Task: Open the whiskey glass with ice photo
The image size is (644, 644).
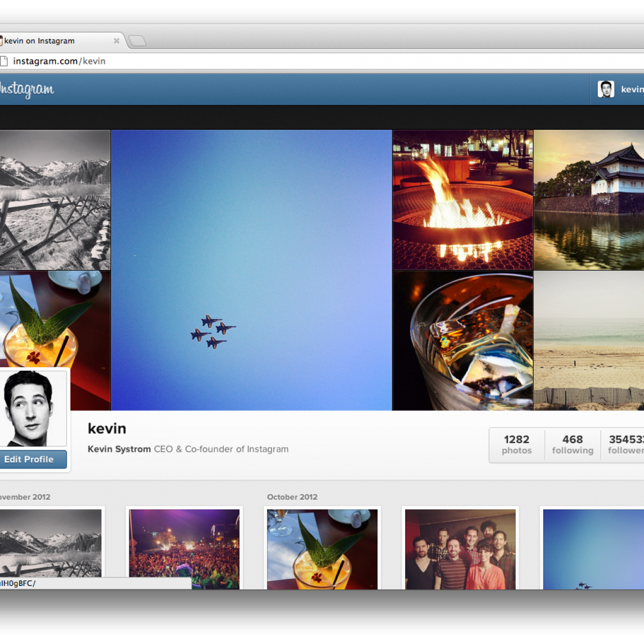Action: pos(463,340)
